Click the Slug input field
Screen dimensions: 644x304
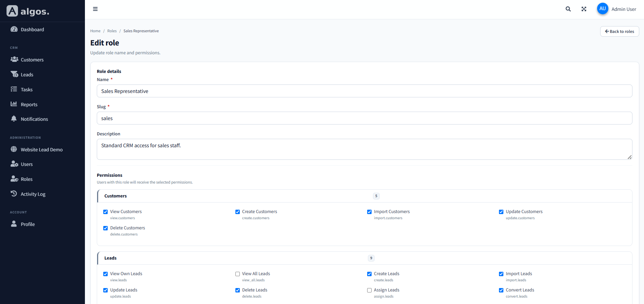(364, 118)
